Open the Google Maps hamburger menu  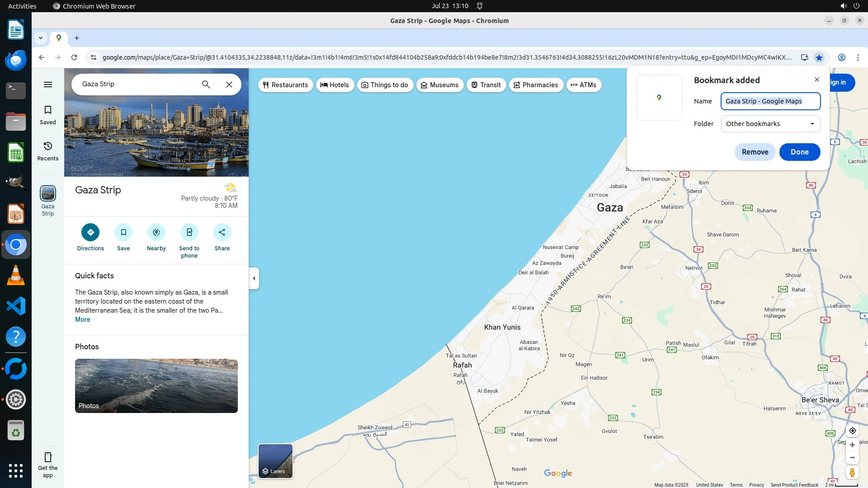coord(48,84)
